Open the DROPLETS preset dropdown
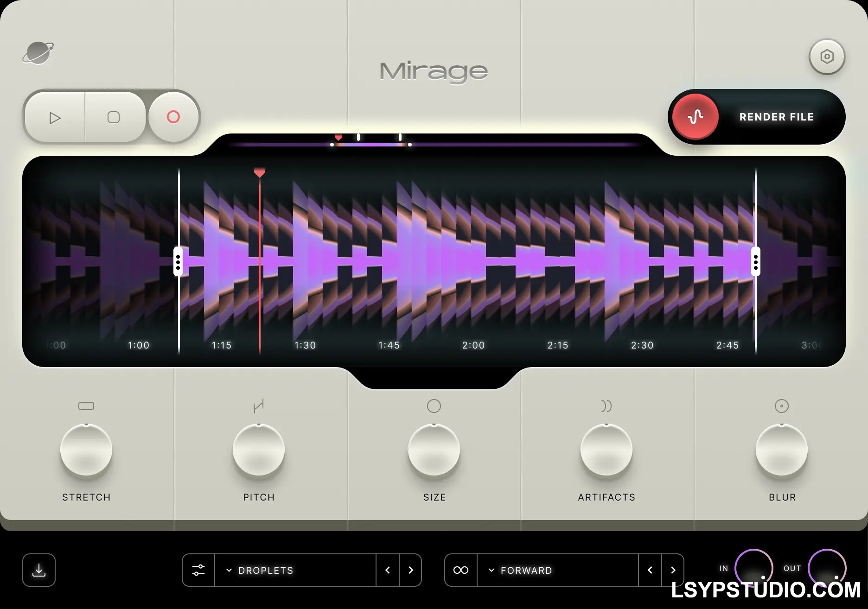 pyautogui.click(x=295, y=570)
